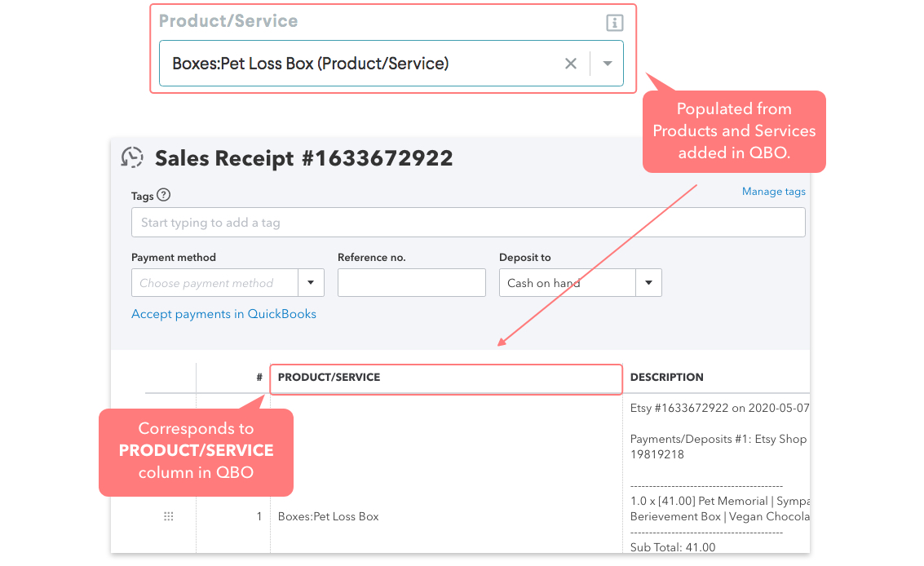Screen dimensions: 924x566
Task: Clear the Boxes:Pet Loss Box selection
Action: (571, 64)
